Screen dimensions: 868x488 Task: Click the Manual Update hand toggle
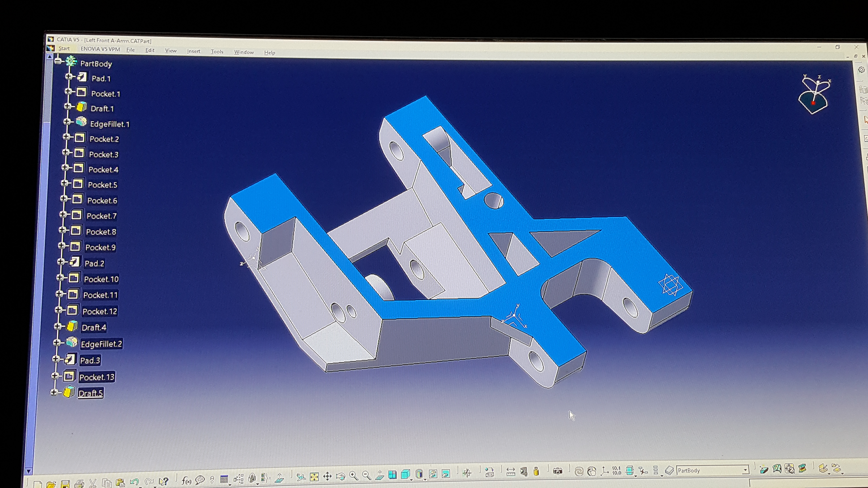591,471
